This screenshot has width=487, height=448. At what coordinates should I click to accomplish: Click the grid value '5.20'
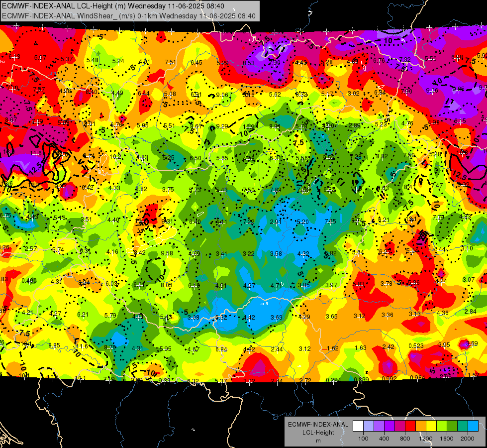click(x=303, y=222)
